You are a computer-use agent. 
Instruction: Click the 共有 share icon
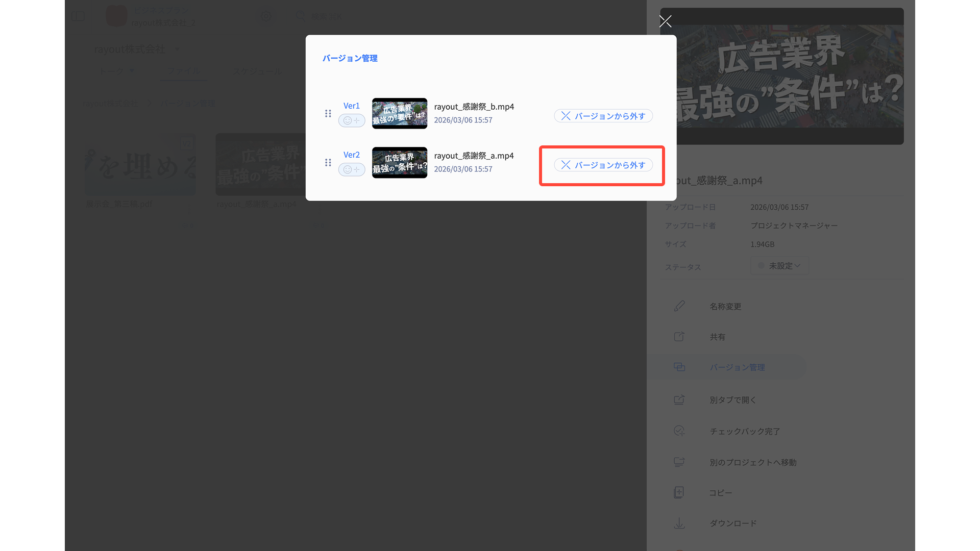pos(679,337)
